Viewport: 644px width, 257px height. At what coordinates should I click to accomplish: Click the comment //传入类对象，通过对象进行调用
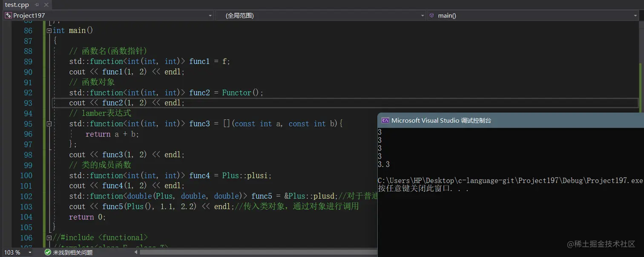click(x=297, y=206)
